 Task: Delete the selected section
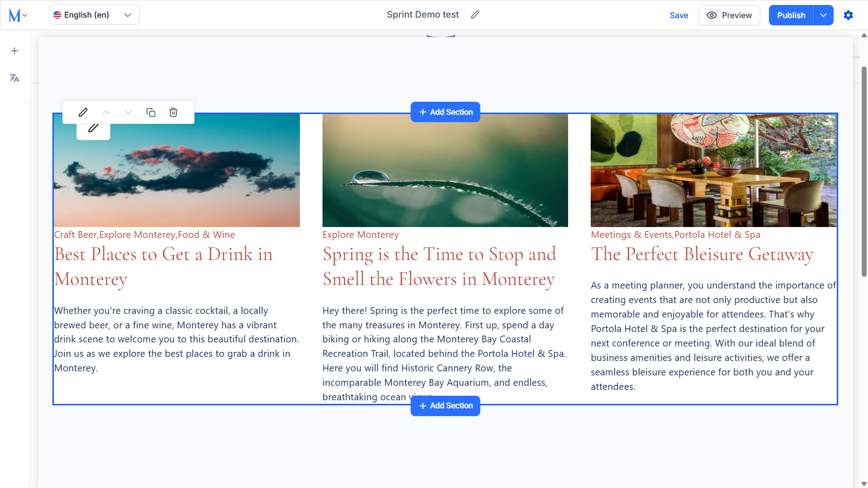coord(173,112)
